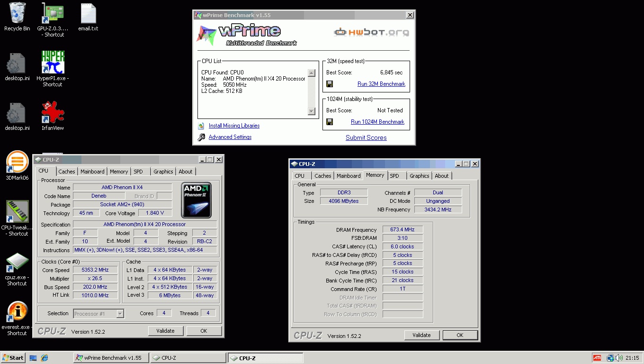Click the NB Frequency 3434.2 MHz field

click(x=438, y=209)
